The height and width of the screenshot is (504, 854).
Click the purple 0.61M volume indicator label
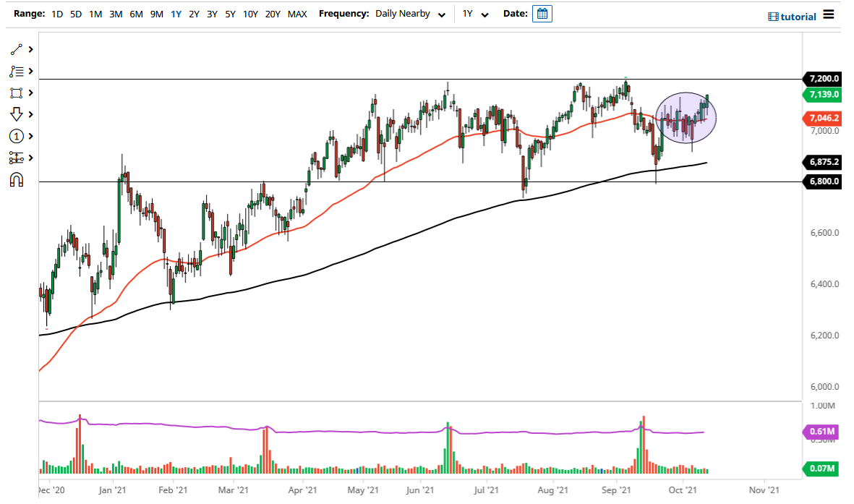point(819,431)
